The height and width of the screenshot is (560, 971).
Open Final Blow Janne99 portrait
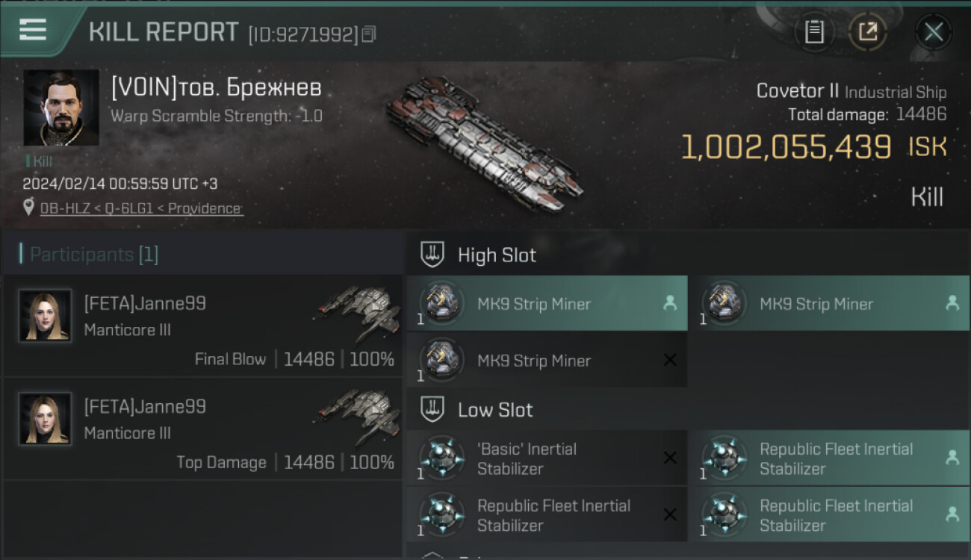45,316
